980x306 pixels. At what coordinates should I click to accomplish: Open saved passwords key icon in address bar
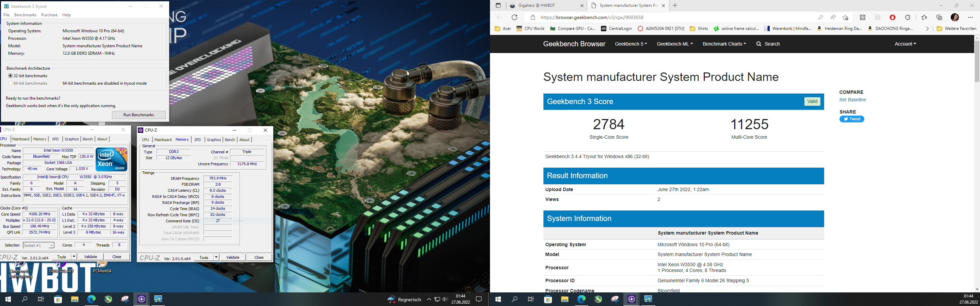pyautogui.click(x=821, y=17)
